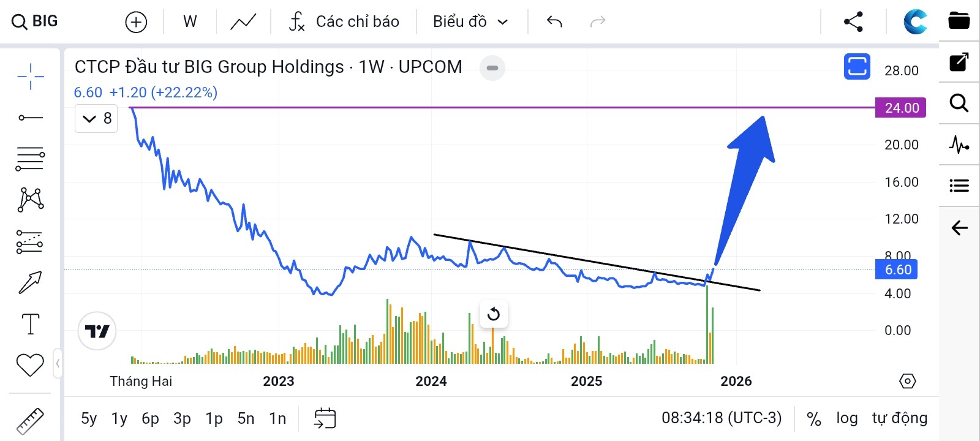Image resolution: width=980 pixels, height=441 pixels.
Task: Open Các chỉ báo indicators menu
Action: pos(344,22)
